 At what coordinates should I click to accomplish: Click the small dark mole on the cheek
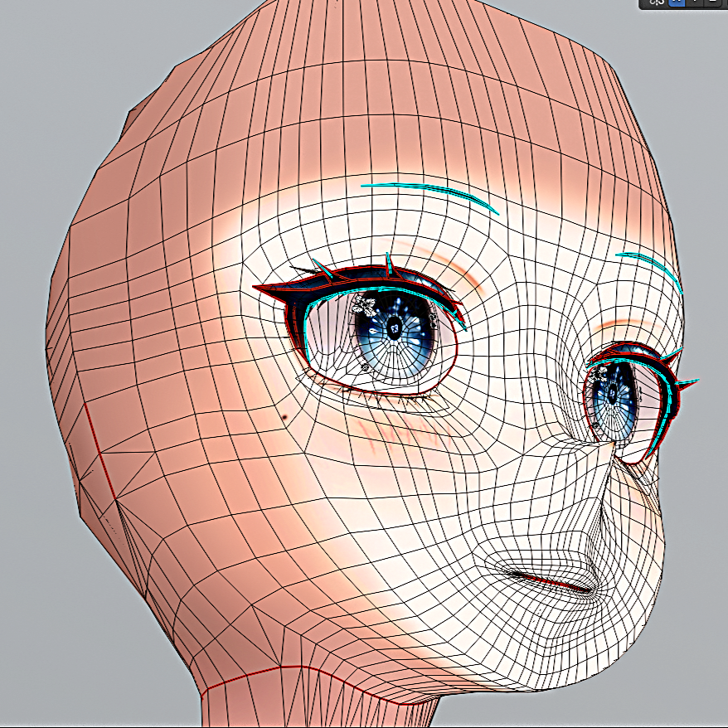284,418
